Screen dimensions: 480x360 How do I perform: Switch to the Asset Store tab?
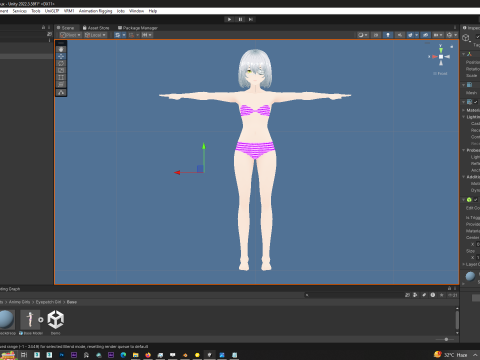click(x=96, y=28)
